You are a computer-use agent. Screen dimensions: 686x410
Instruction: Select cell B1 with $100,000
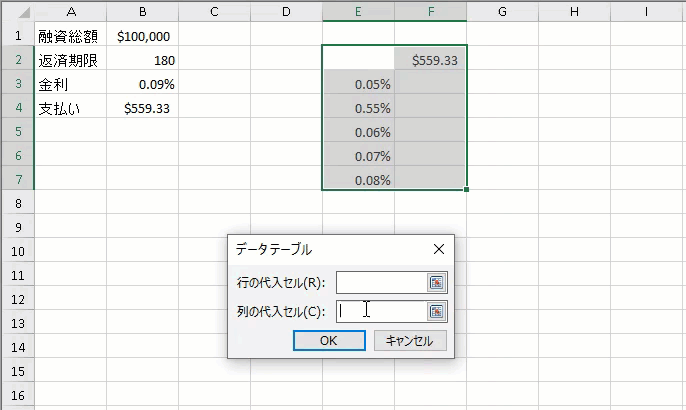[143, 36]
